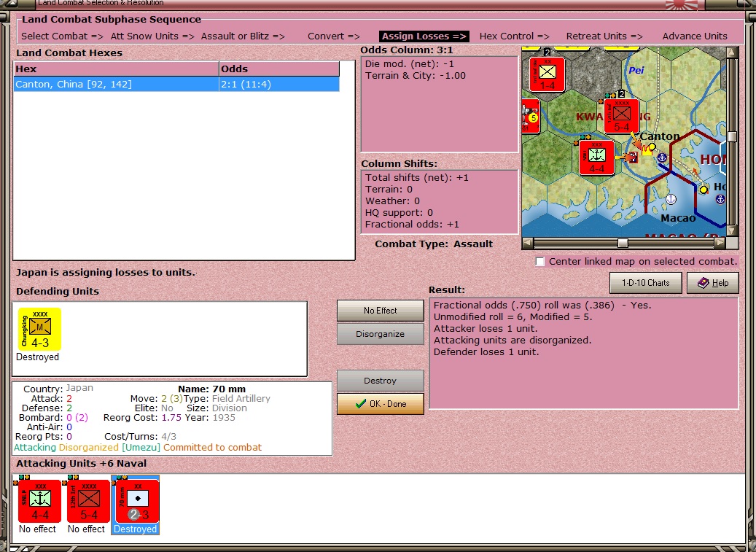Click the small combat marker beside Canton
The image size is (756, 552).
tap(633, 158)
